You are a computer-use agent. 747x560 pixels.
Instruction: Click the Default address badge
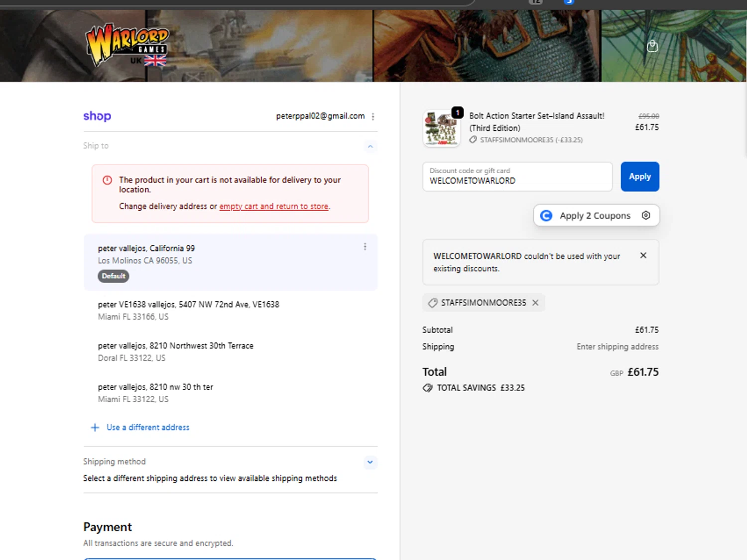114,276
